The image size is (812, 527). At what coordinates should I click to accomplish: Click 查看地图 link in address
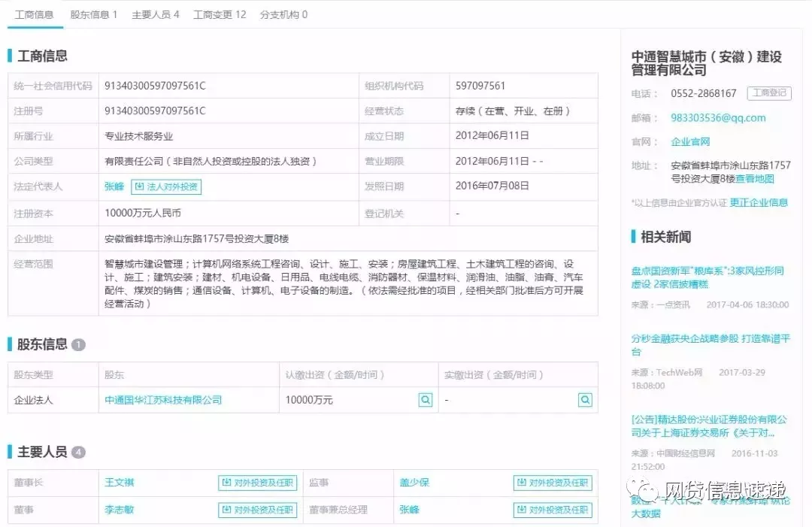(755, 179)
